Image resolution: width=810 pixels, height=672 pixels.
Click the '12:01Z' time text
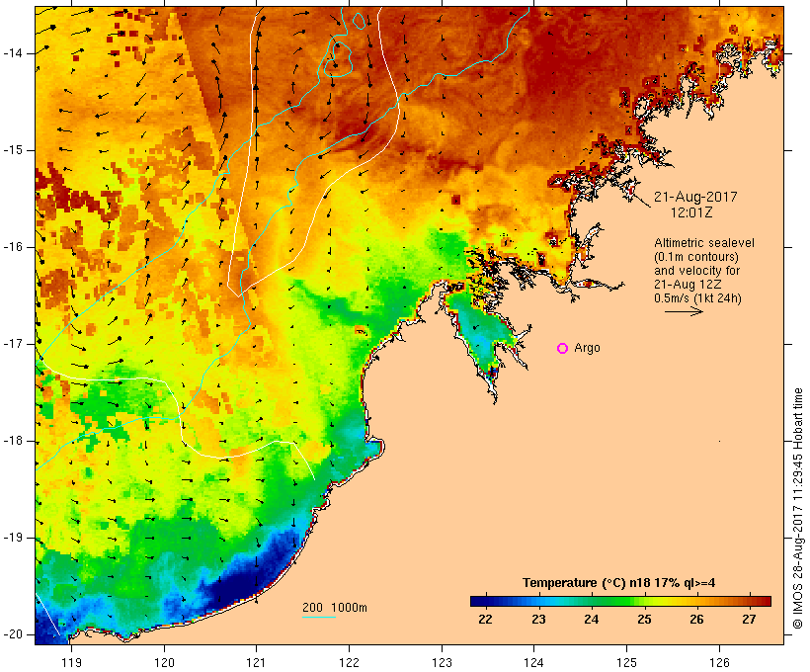(x=691, y=212)
